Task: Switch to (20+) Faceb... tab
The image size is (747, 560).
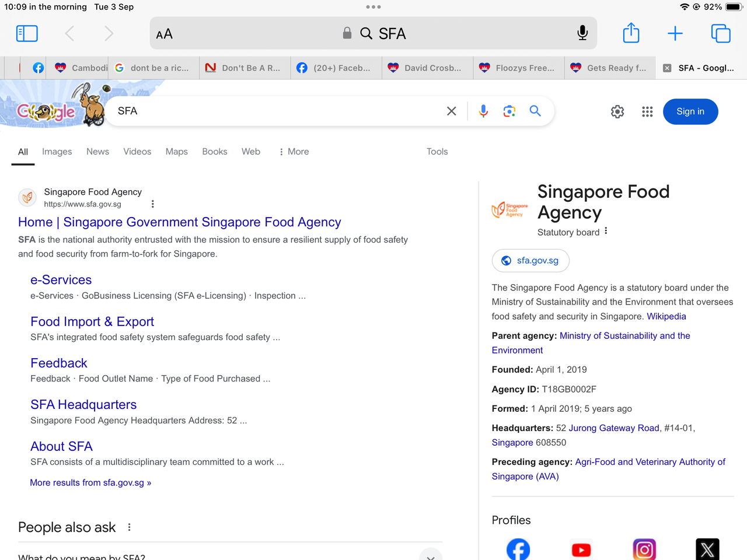Action: pyautogui.click(x=336, y=68)
